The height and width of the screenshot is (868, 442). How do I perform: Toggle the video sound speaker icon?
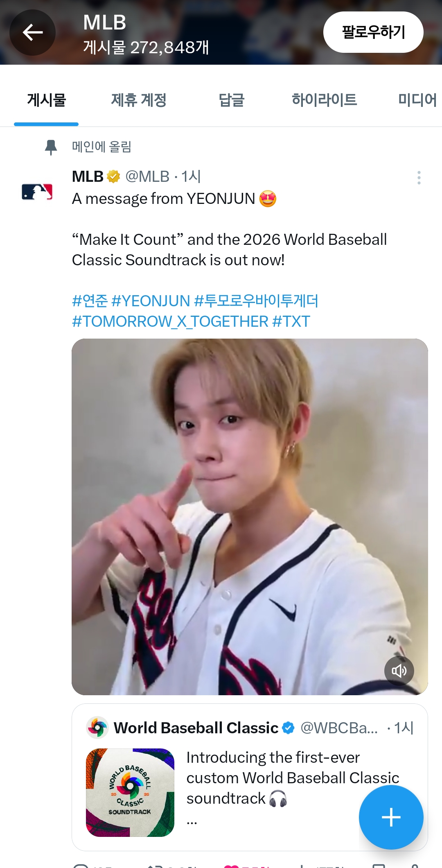[399, 671]
